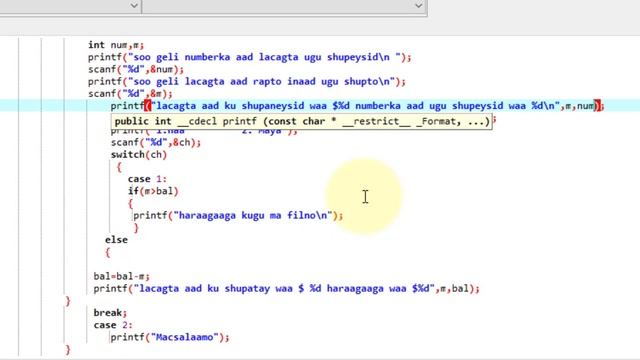Click the switch(ch) statement
This screenshot has height=360, width=640.
coord(139,155)
